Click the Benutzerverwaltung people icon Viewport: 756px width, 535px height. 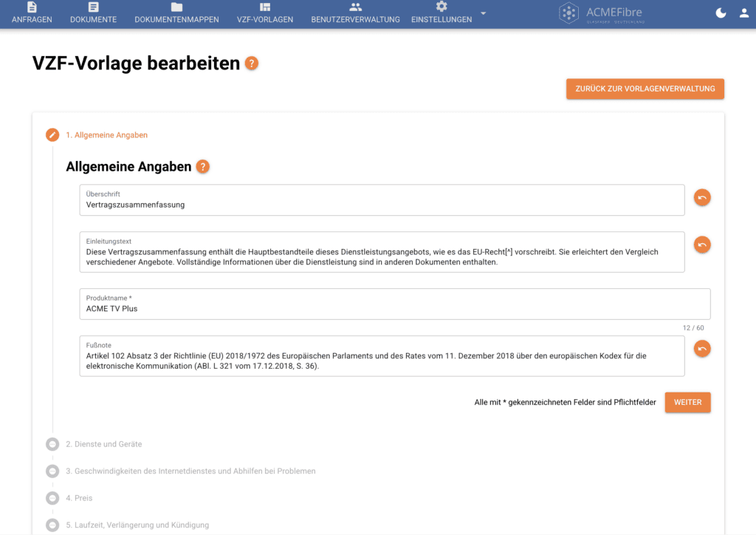[355, 7]
